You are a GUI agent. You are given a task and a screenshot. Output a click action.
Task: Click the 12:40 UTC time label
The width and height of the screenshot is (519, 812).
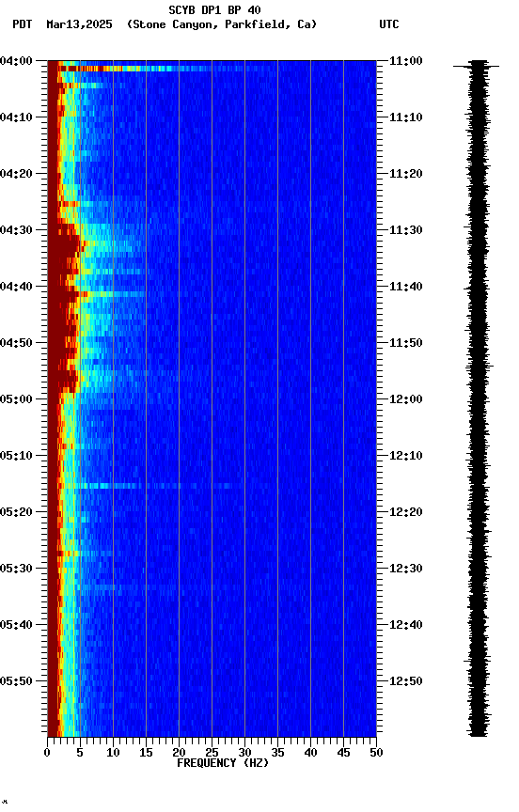tap(405, 625)
